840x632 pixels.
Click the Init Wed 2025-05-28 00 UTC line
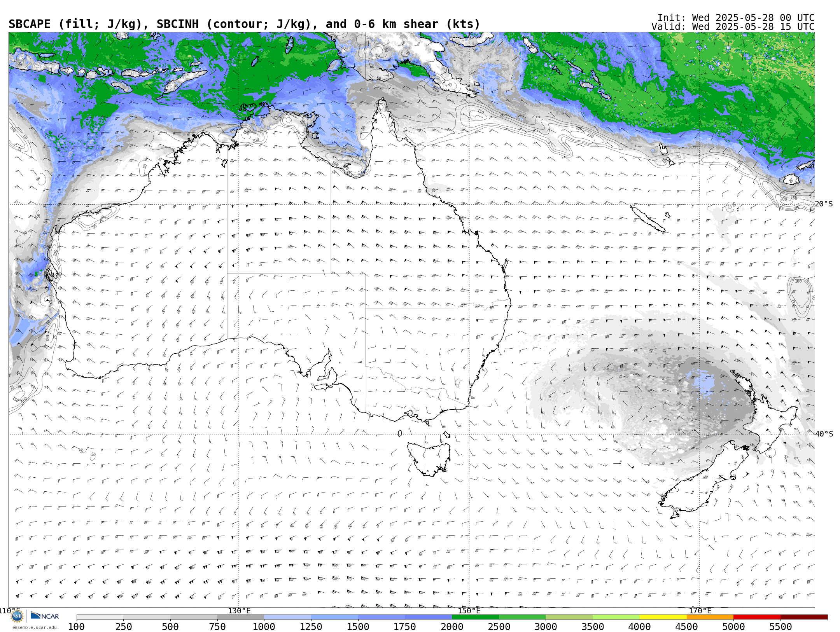tap(736, 17)
